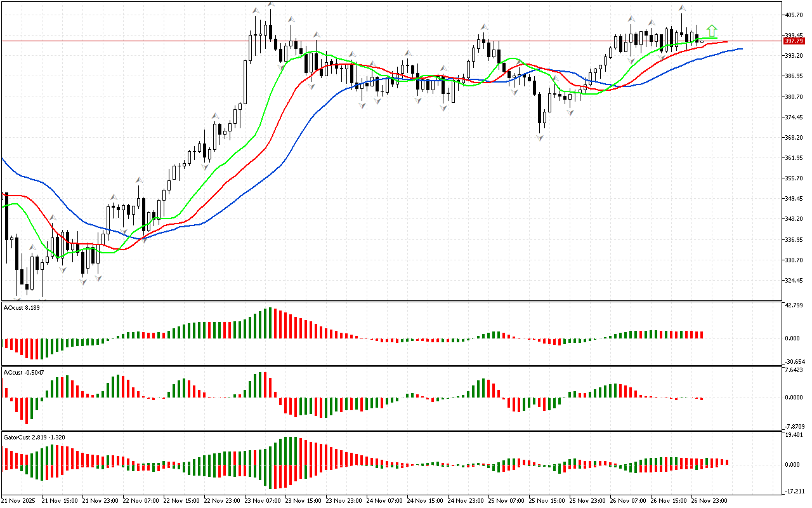
Task: Select the AOcust 8.189 indicator label
Action: [22, 308]
